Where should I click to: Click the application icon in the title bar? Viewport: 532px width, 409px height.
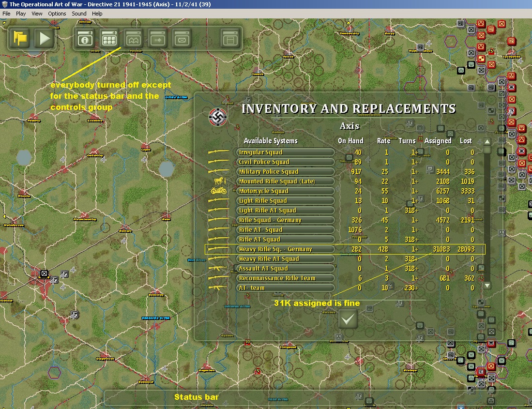click(x=4, y=4)
